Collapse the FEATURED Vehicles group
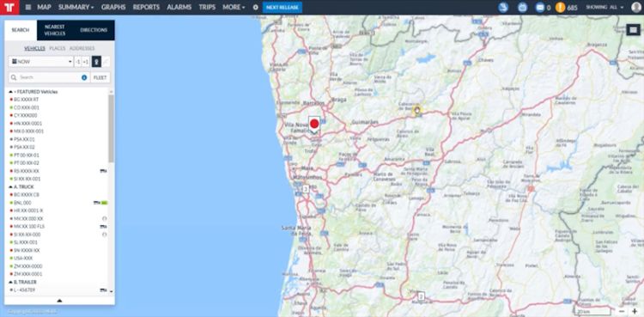Screen dimensions: 644x317 pyautogui.click(x=10, y=92)
